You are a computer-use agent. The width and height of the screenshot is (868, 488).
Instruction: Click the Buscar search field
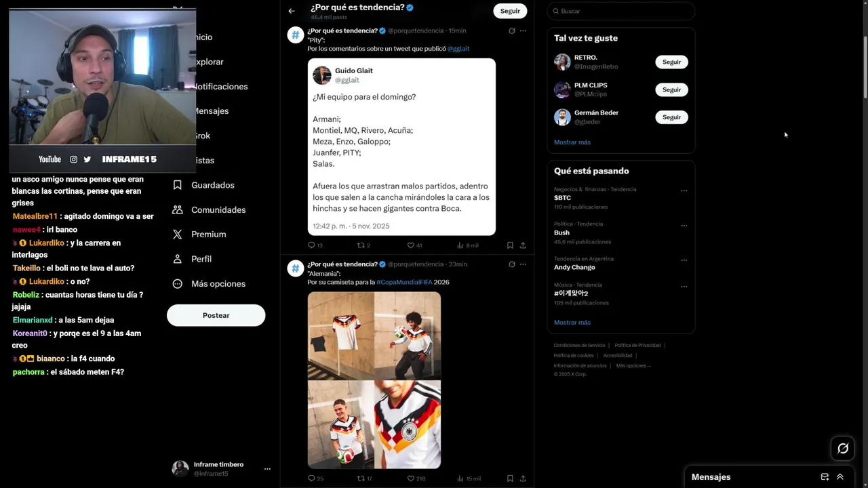click(x=621, y=11)
